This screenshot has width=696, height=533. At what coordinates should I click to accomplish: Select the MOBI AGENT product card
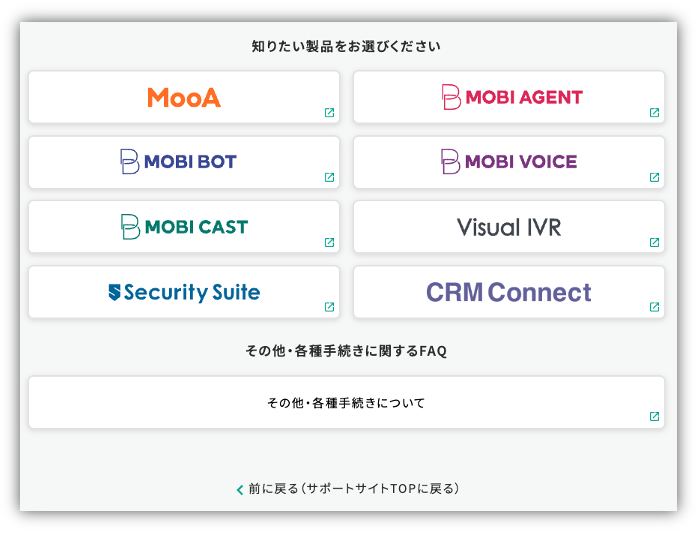click(509, 97)
